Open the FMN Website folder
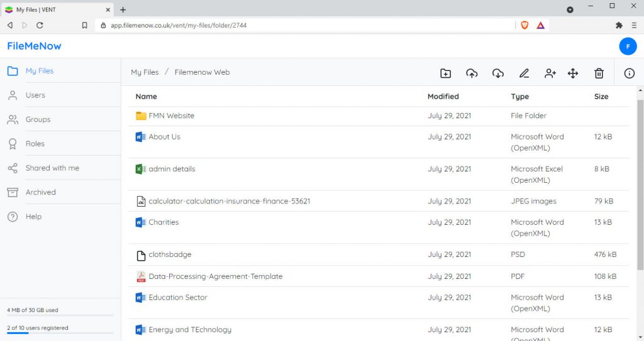Image resolution: width=644 pixels, height=341 pixels. (x=171, y=116)
